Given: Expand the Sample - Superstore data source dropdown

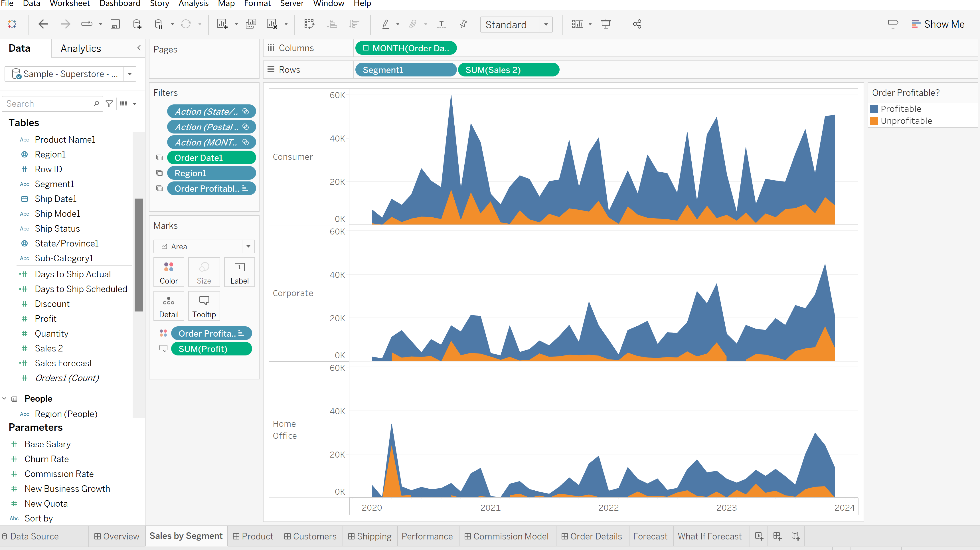Looking at the screenshot, I should pos(130,74).
